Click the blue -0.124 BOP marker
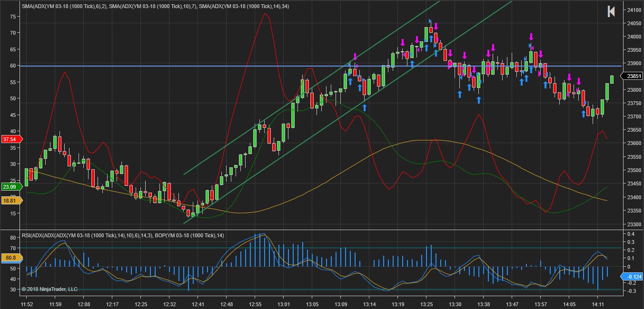 point(633,277)
